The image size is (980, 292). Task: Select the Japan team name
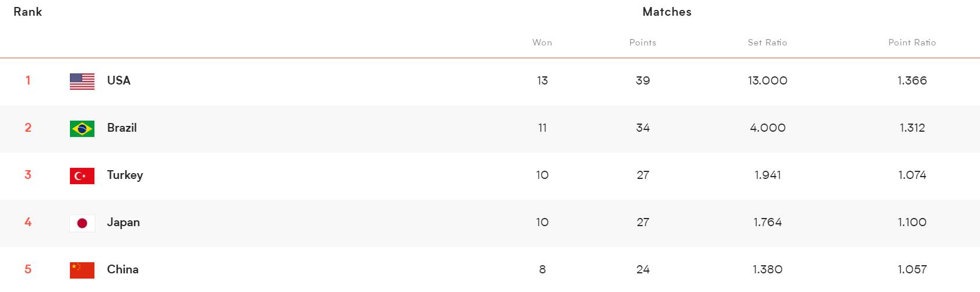[123, 222]
